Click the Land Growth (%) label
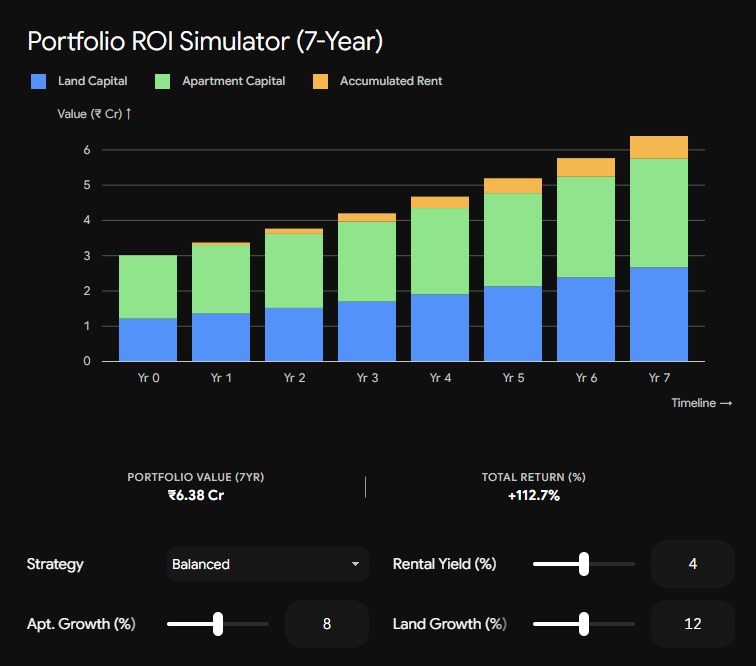 click(x=450, y=624)
